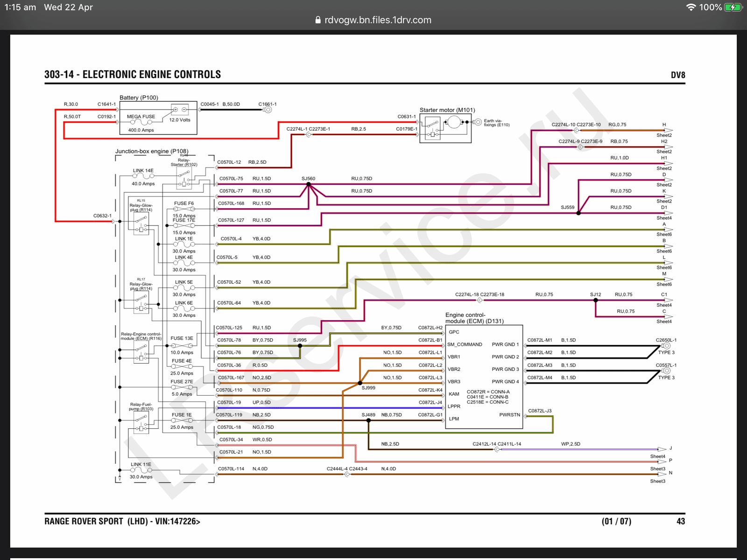This screenshot has height=560, width=747.
Task: Click the 'C0872L-J3' connector label
Action: click(540, 411)
